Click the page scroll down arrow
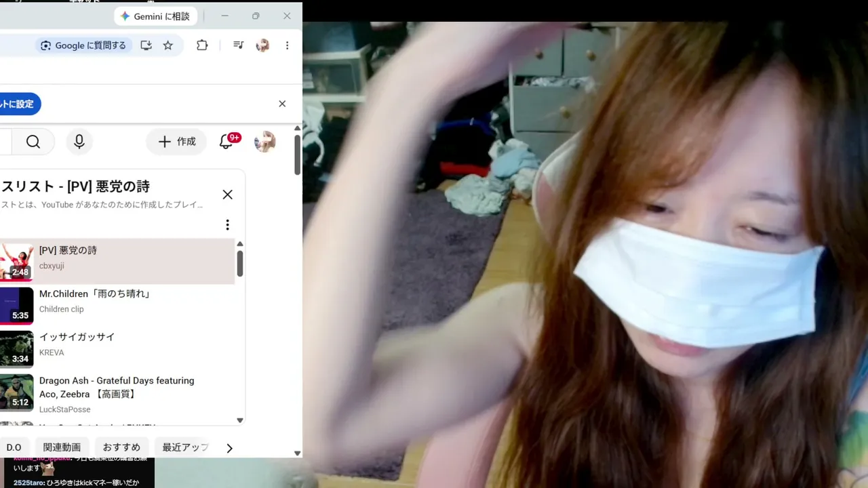 coord(297,453)
